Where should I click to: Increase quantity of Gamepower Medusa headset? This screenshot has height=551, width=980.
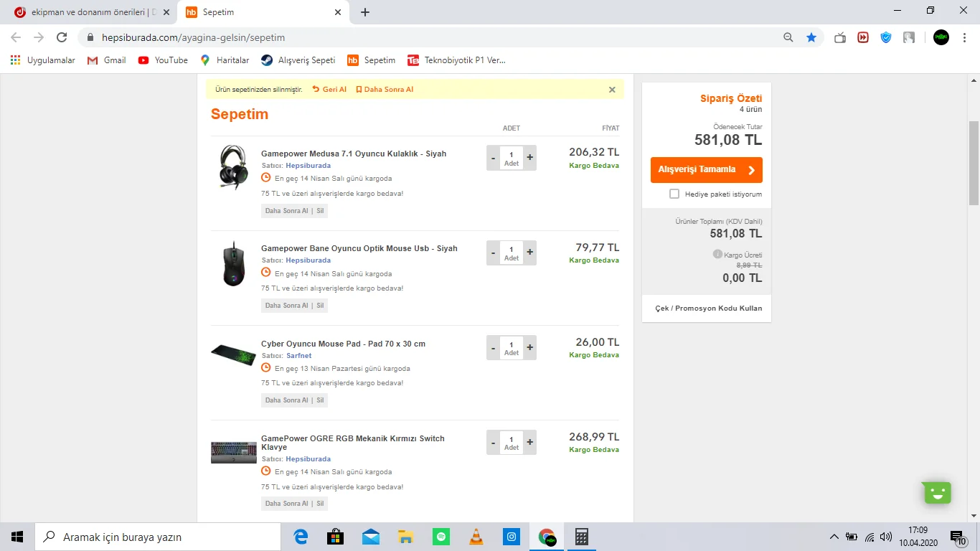529,157
